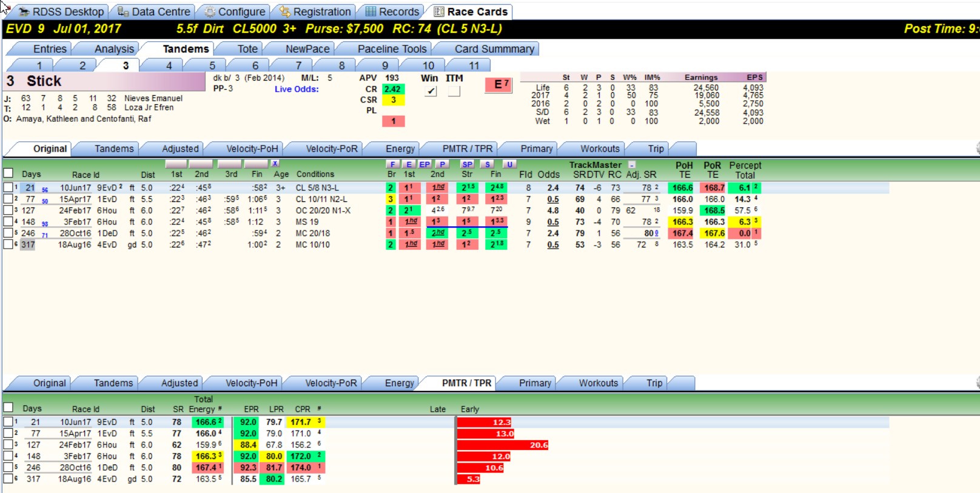Click blank header button above Fin time column

pyautogui.click(x=256, y=164)
